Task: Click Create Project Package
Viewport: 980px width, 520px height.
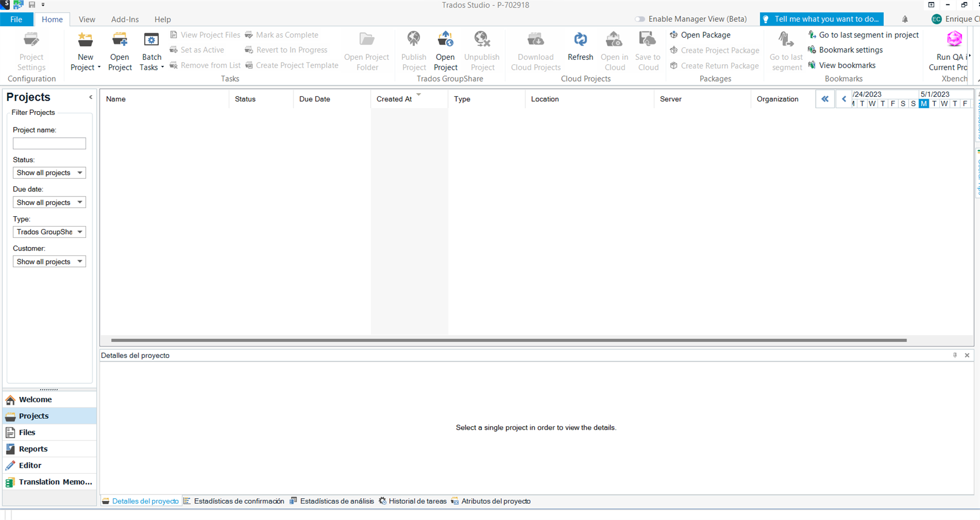Action: [x=714, y=50]
